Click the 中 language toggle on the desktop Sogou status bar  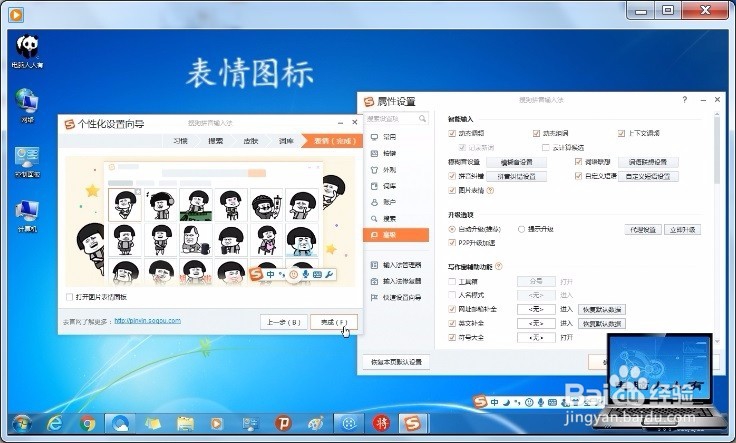coord(494,402)
